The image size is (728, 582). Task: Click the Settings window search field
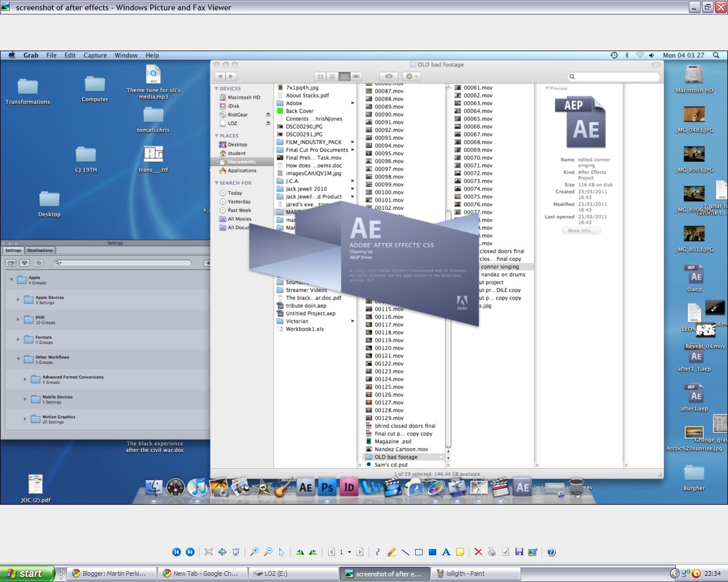122,263
